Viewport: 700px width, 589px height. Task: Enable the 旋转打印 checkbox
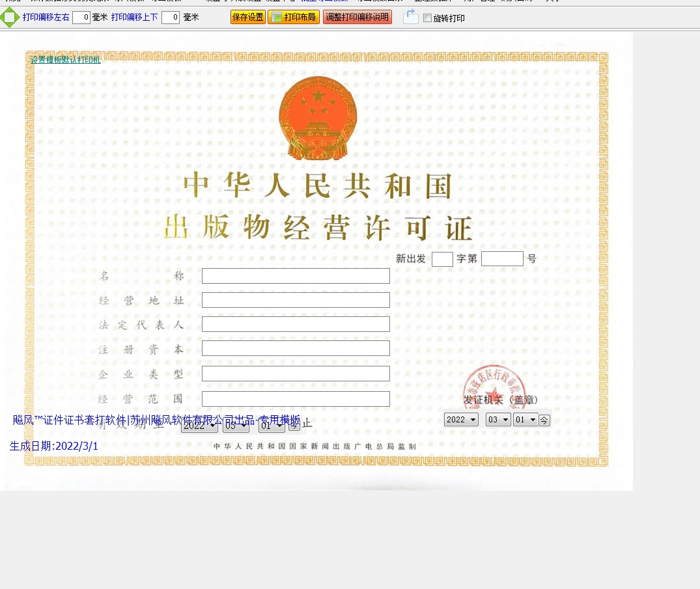tap(427, 18)
